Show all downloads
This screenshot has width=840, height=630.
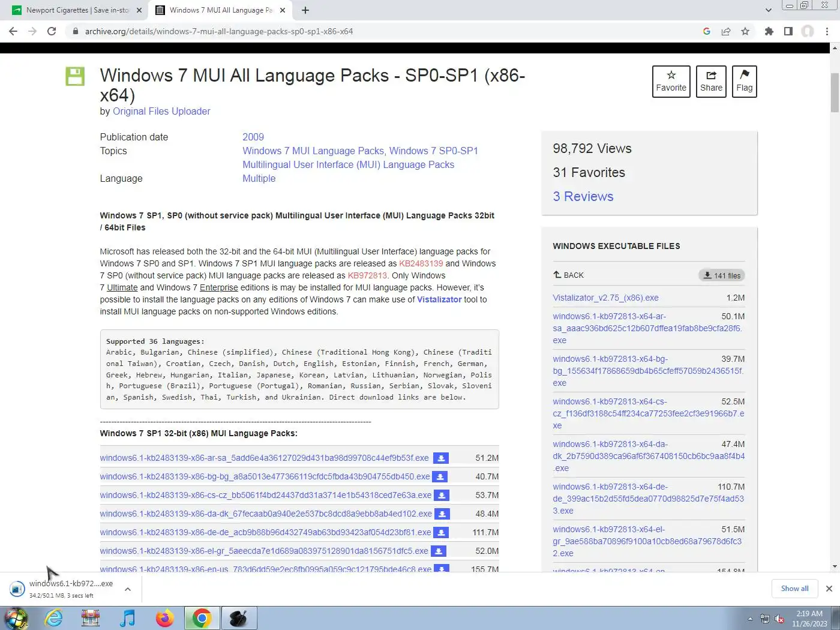click(x=794, y=589)
